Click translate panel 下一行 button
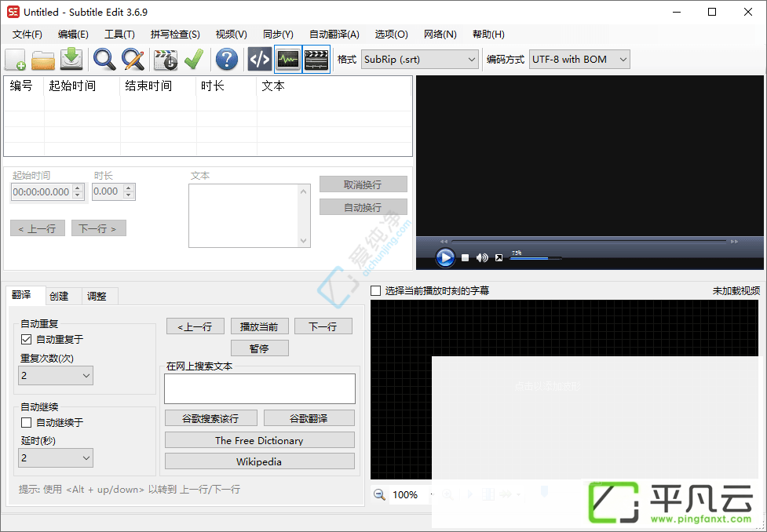Viewport: 767px width, 532px height. [x=323, y=326]
